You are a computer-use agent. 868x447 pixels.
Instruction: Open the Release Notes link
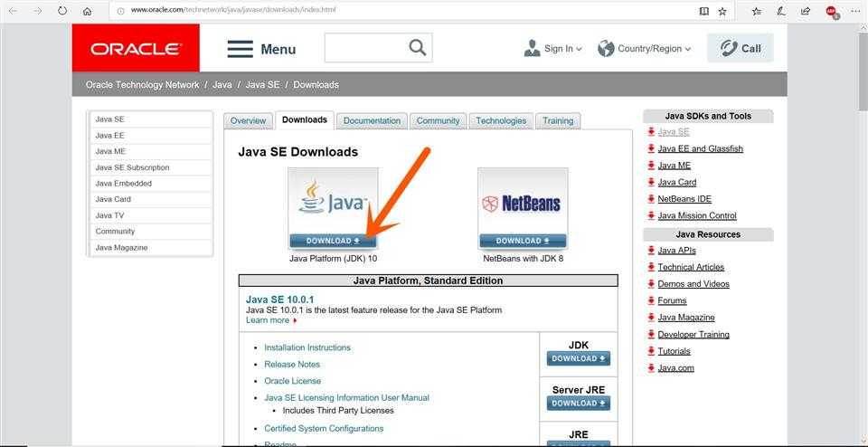pyautogui.click(x=292, y=364)
